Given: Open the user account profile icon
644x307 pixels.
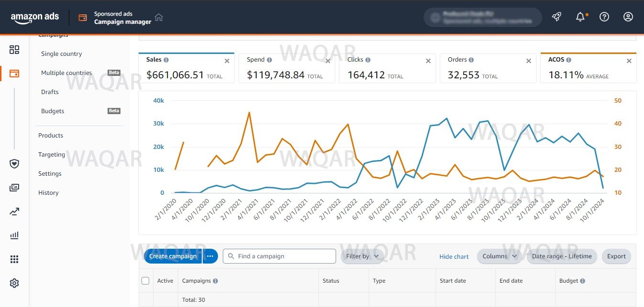Looking at the screenshot, I should pyautogui.click(x=628, y=17).
